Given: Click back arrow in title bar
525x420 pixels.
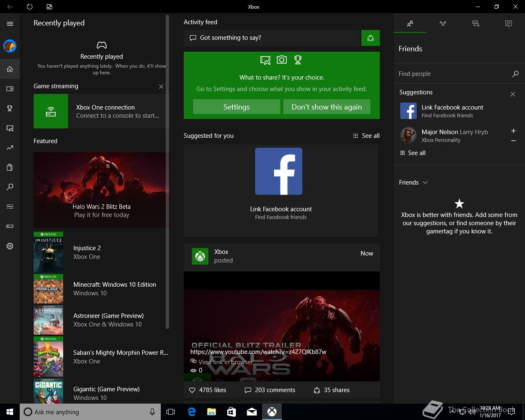Looking at the screenshot, I should click(10, 7).
